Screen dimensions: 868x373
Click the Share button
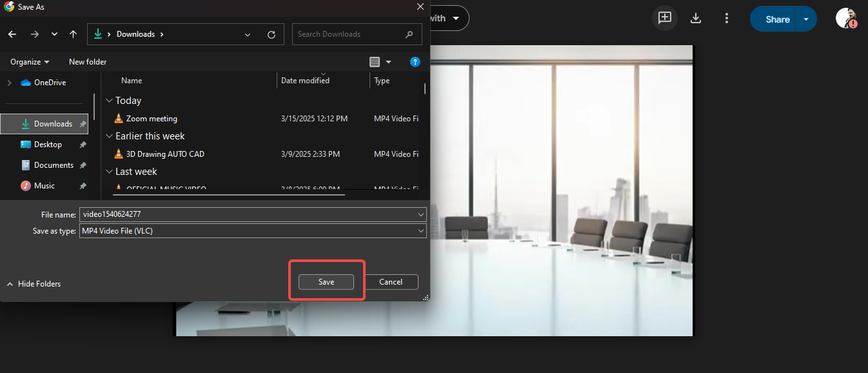click(773, 19)
